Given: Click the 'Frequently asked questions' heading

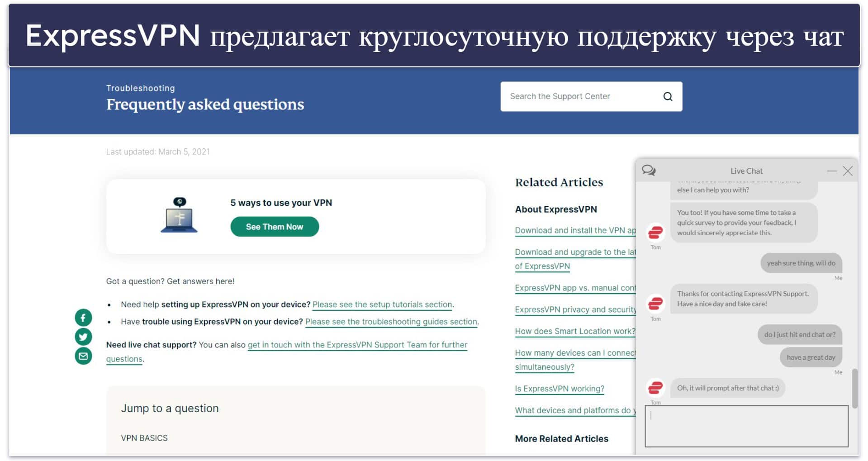Looking at the screenshot, I should (205, 105).
